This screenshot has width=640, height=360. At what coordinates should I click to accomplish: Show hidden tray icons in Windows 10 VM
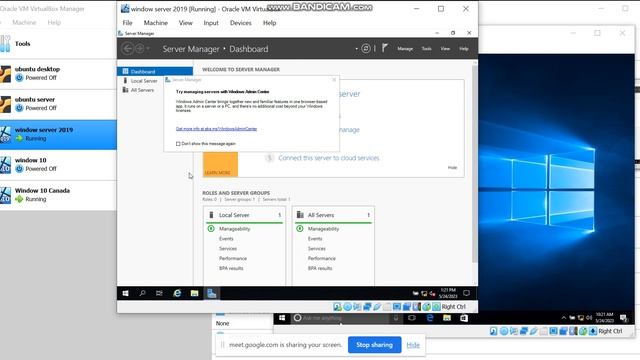(564, 318)
